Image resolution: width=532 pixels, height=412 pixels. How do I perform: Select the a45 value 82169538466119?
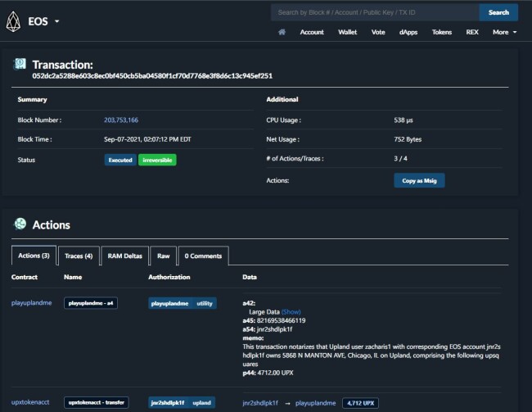pyautogui.click(x=281, y=320)
